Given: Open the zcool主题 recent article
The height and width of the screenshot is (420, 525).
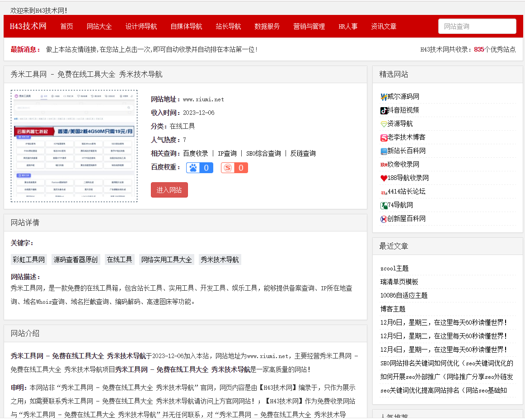Looking at the screenshot, I should pyautogui.click(x=394, y=268).
